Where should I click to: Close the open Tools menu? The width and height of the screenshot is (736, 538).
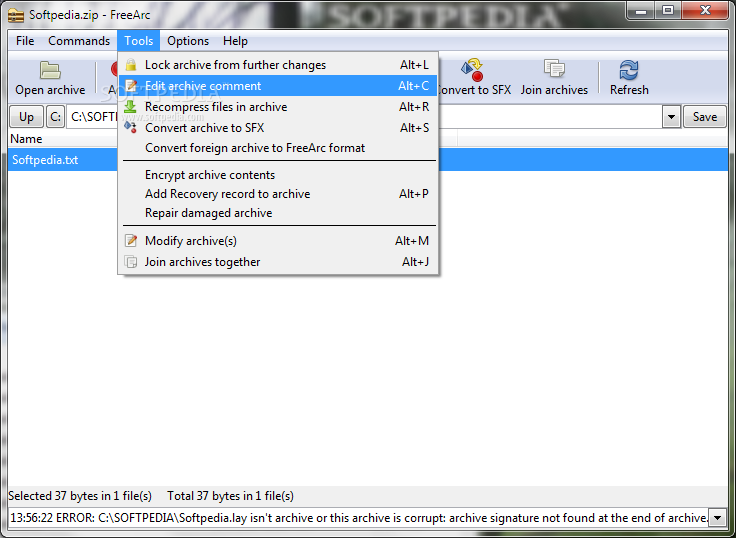click(138, 41)
